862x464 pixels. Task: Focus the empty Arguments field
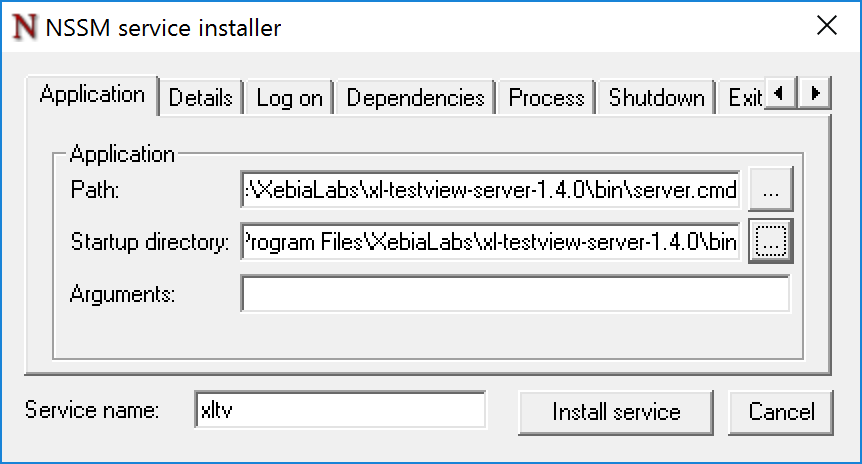pyautogui.click(x=515, y=294)
